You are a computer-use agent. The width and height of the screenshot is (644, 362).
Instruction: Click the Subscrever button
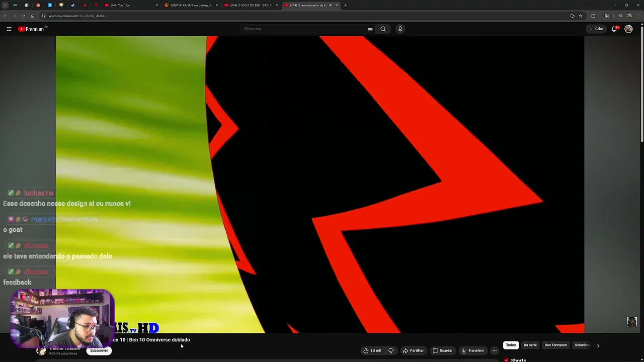[99, 350]
